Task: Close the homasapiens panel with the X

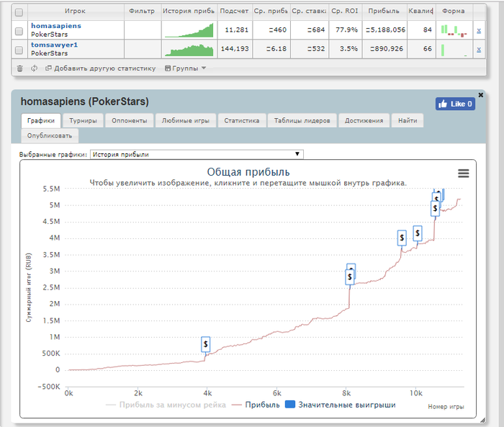Action: 480,95
